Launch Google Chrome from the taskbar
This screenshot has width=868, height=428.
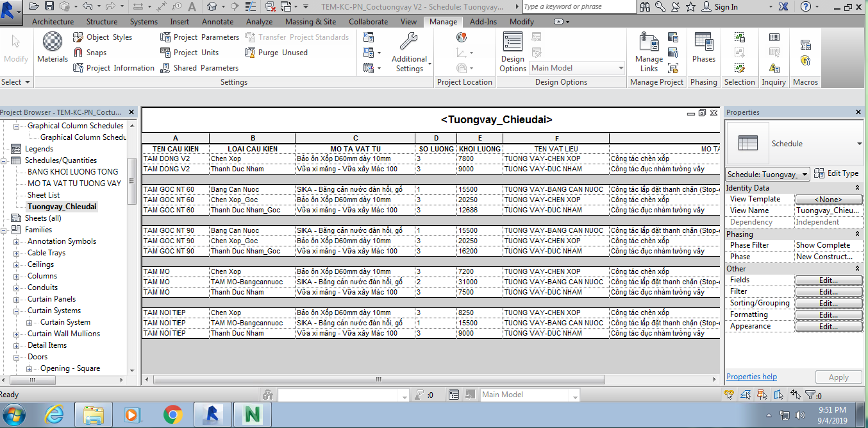click(172, 415)
